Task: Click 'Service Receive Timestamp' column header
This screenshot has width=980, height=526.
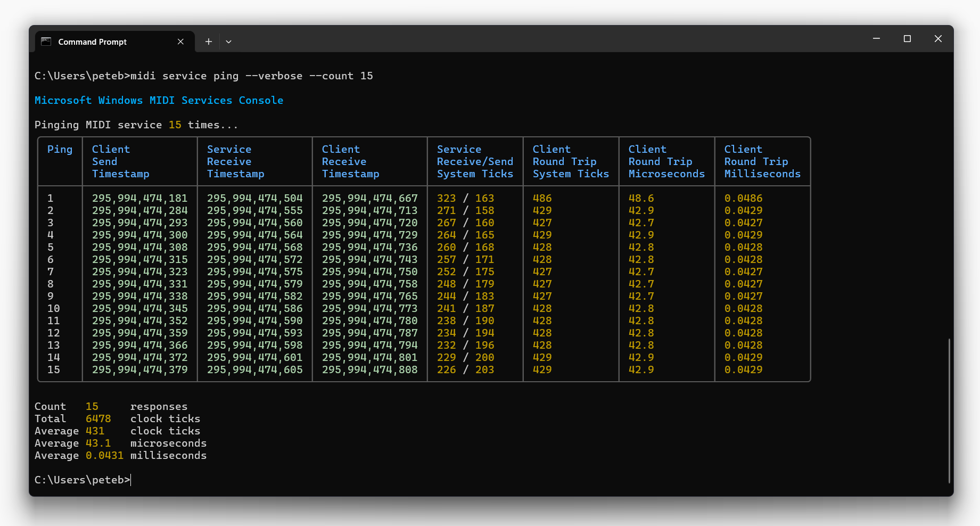Action: (x=235, y=162)
